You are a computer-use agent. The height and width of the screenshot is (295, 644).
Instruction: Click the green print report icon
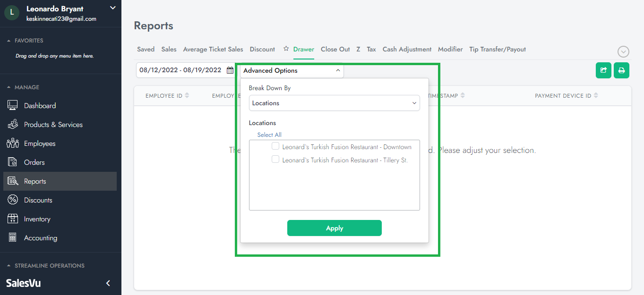pos(621,70)
